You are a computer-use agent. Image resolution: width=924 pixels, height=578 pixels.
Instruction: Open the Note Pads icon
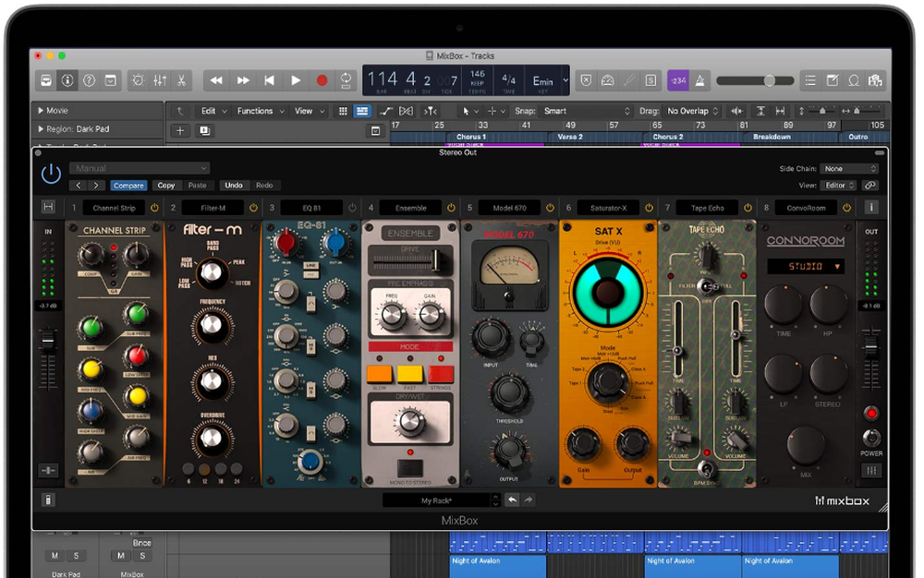coord(833,80)
